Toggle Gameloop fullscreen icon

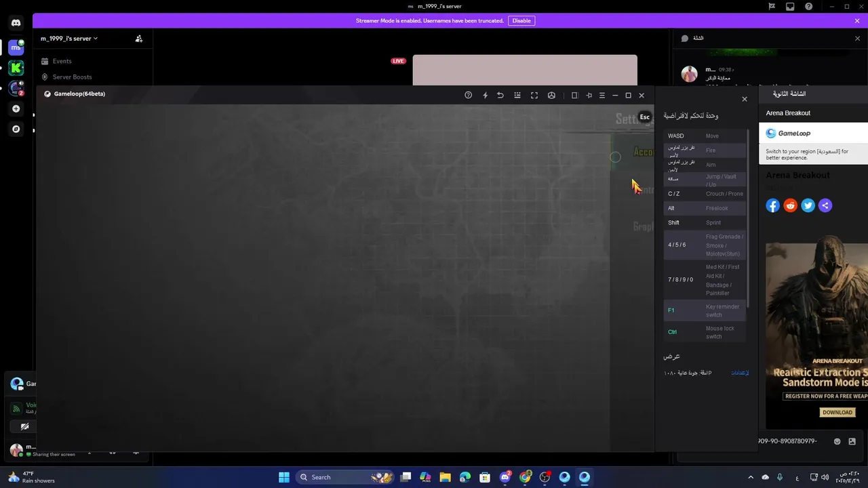pos(534,95)
